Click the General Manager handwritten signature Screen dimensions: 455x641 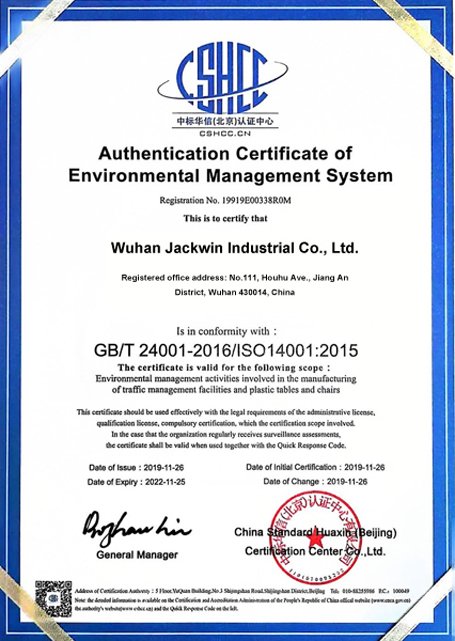136,528
